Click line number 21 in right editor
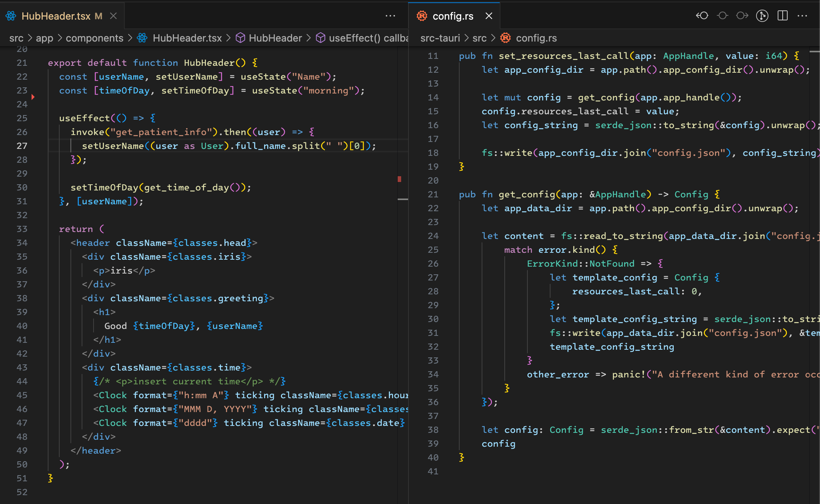Screen dimensions: 820x504 point(433,194)
